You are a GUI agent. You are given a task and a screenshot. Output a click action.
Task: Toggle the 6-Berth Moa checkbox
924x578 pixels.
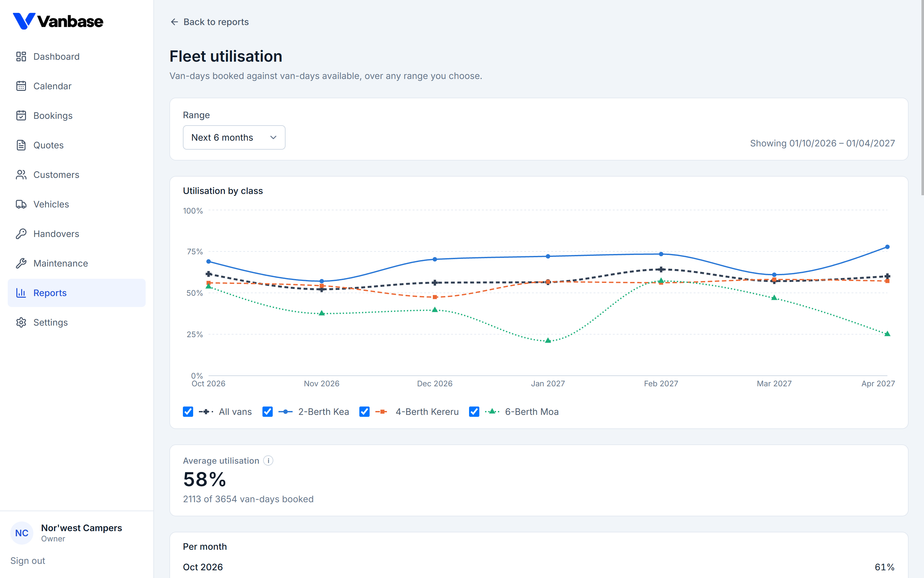(474, 412)
